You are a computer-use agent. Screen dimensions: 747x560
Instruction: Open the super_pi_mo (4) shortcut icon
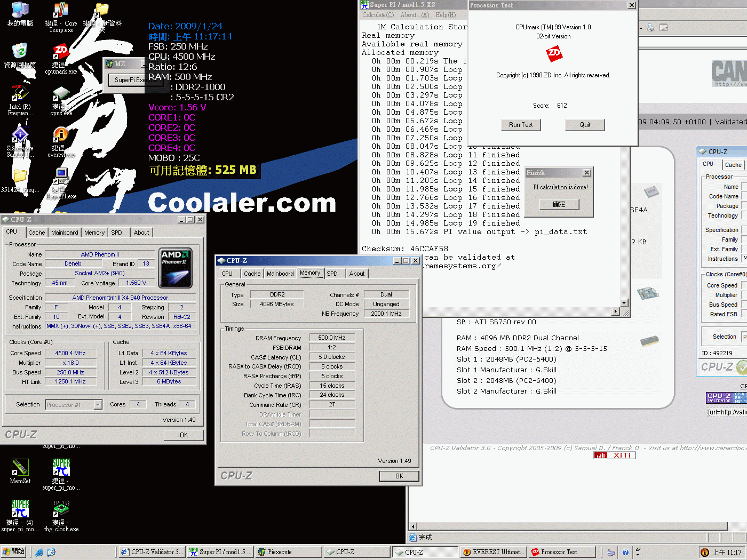click(x=20, y=509)
